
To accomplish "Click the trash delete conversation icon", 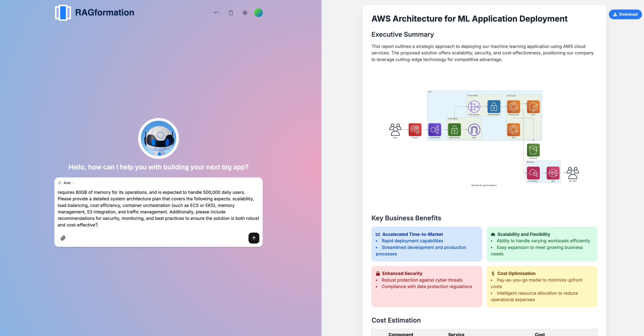I will pyautogui.click(x=231, y=13).
